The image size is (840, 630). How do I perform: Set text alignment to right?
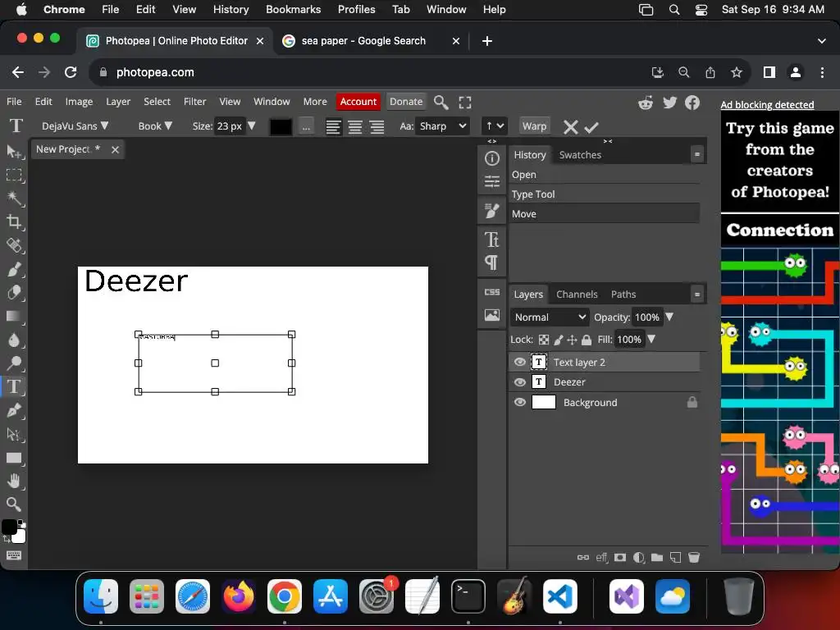tap(377, 127)
